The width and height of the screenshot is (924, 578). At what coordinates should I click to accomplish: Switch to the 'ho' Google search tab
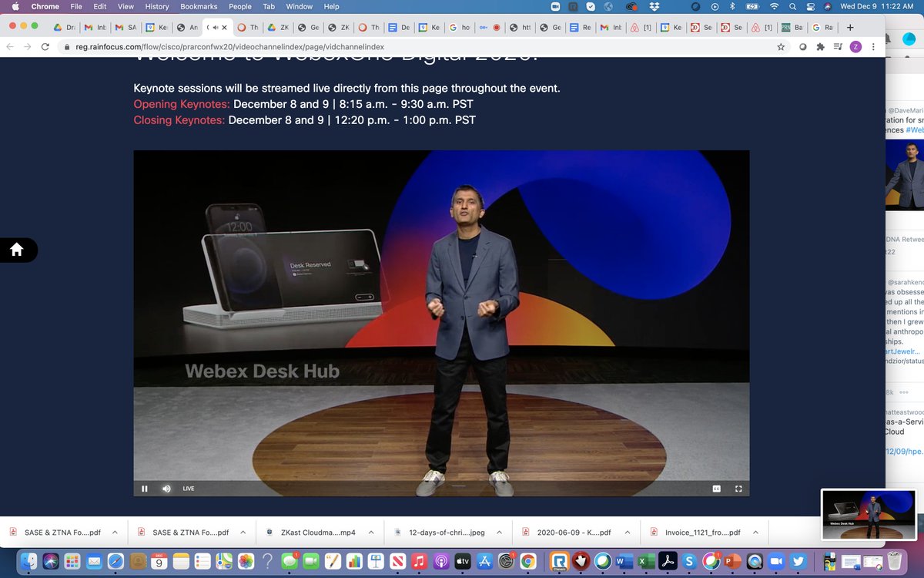pyautogui.click(x=460, y=27)
